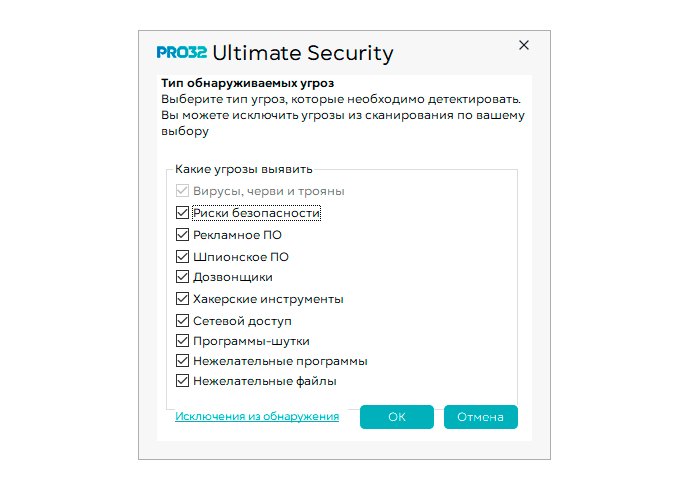Image resolution: width=690 pixels, height=490 pixels.
Task: Confirm settings with the OK button
Action: 397,417
